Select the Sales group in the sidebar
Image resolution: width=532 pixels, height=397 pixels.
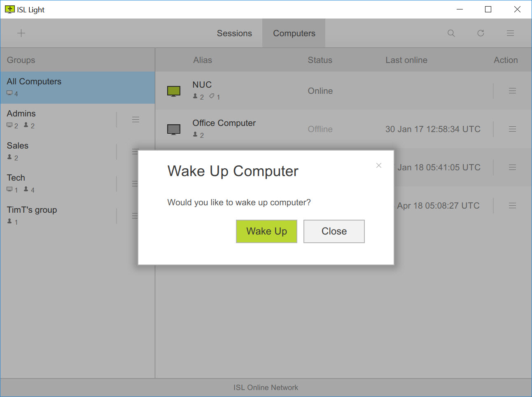(x=17, y=145)
